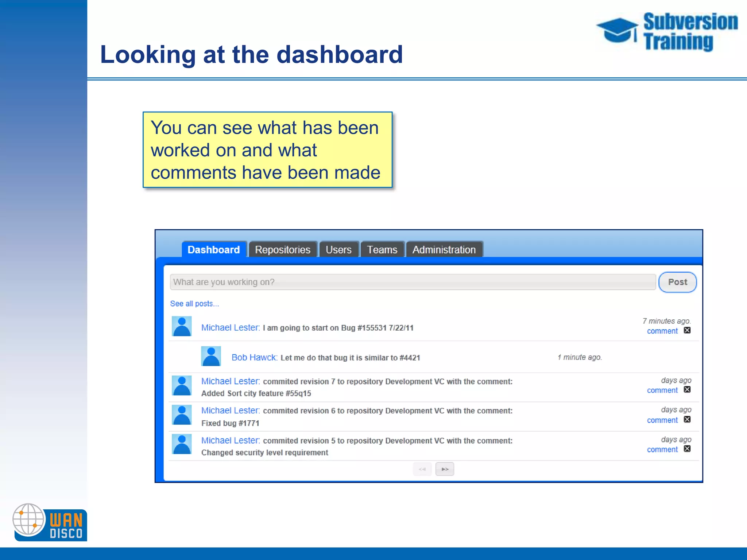
Task: Click the comment link on the Bug #155531 post
Action: 662,331
